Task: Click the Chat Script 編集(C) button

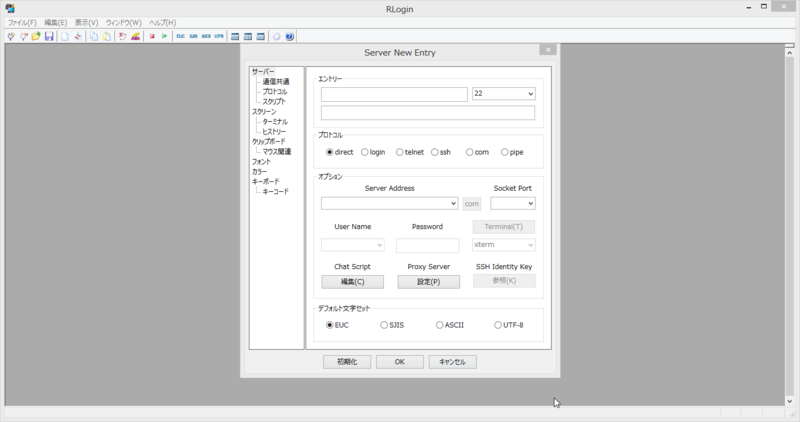Action: tap(353, 282)
